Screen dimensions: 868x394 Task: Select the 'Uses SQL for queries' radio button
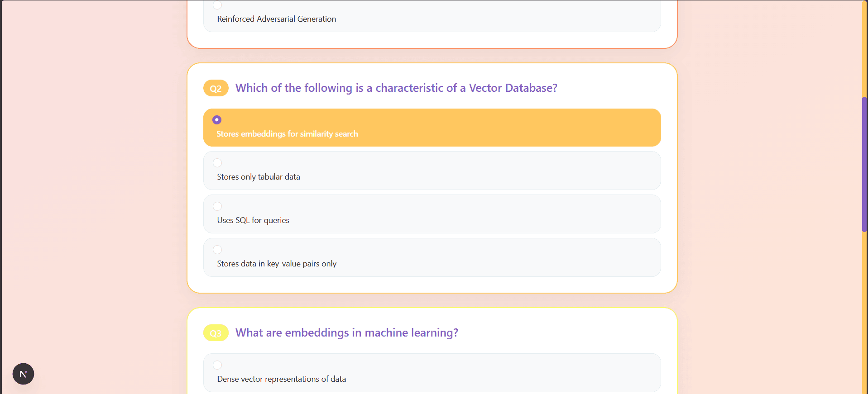click(x=218, y=206)
